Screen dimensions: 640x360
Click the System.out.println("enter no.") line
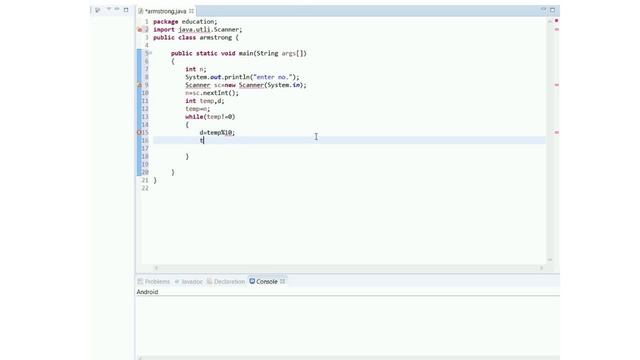[242, 77]
